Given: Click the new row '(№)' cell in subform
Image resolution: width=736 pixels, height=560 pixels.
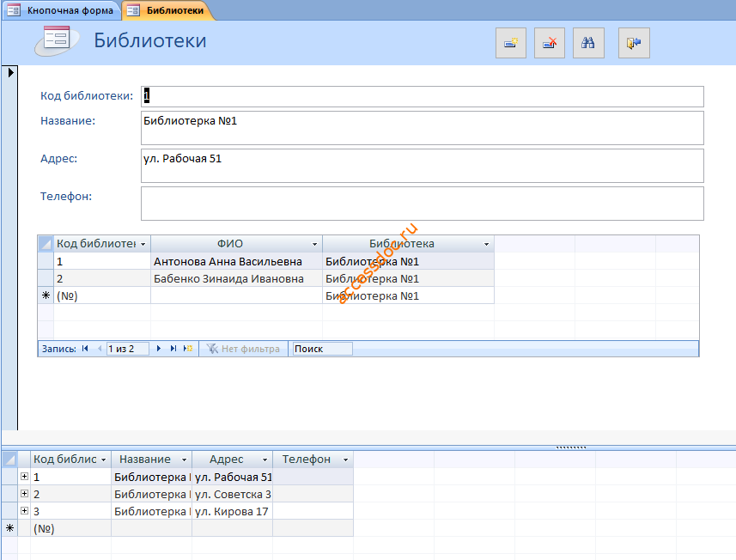Looking at the screenshot, I should 102,295.
